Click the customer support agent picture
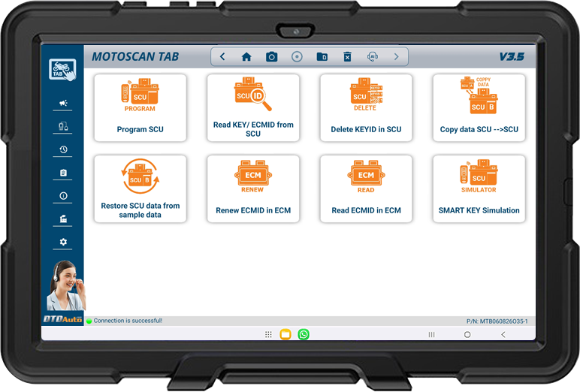Image resolution: width=580 pixels, height=392 pixels. coord(66,285)
